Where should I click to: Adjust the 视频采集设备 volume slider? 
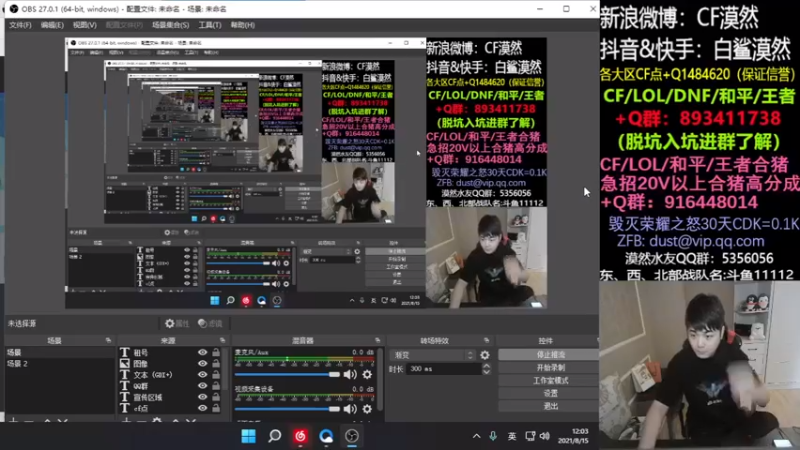287,409
